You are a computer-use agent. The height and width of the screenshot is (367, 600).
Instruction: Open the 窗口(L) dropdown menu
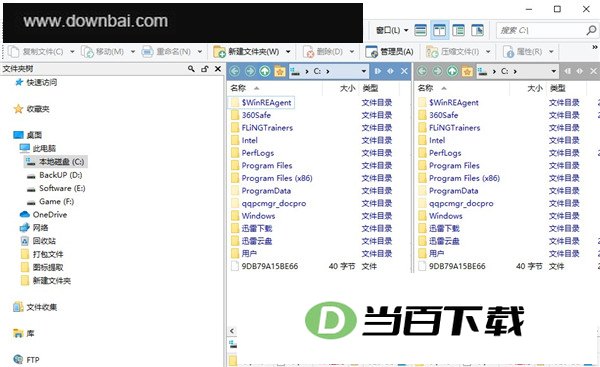point(392,30)
